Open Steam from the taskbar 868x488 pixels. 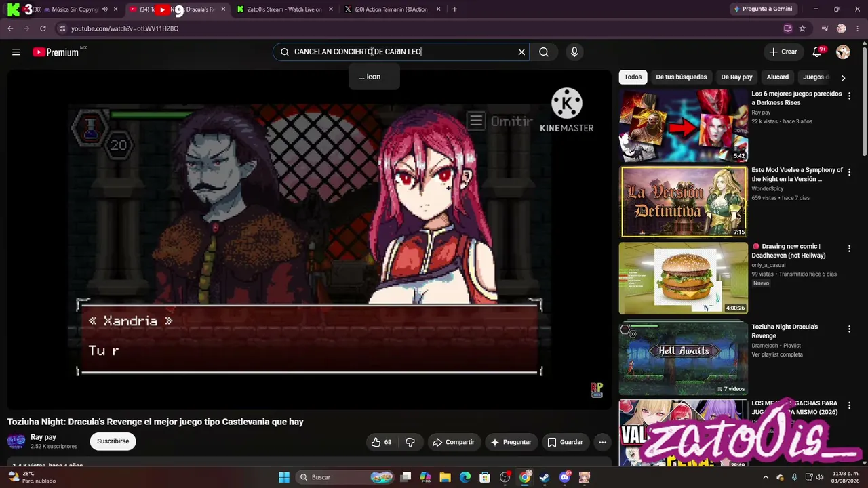coord(545,477)
